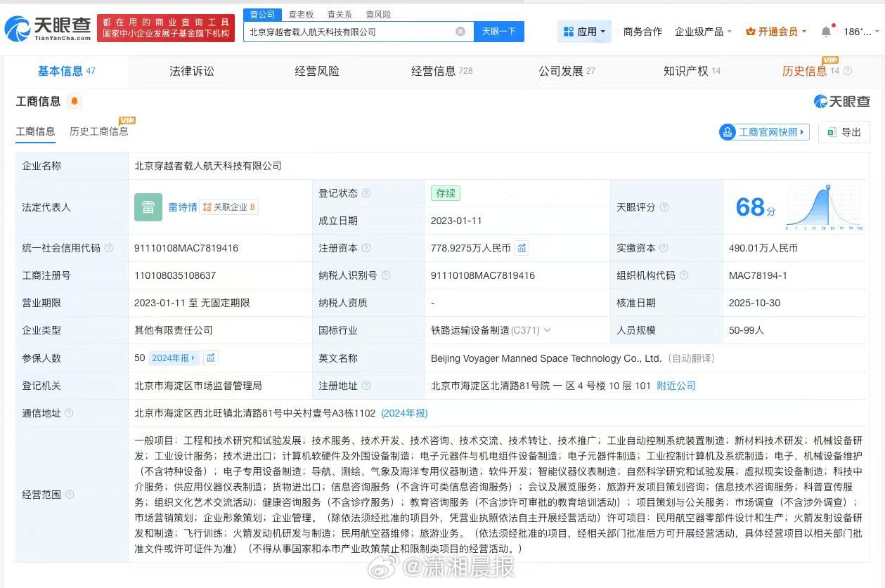Expand the 铁路运输设备制造 industry chevron
Image resolution: width=885 pixels, height=588 pixels.
pyautogui.click(x=548, y=330)
